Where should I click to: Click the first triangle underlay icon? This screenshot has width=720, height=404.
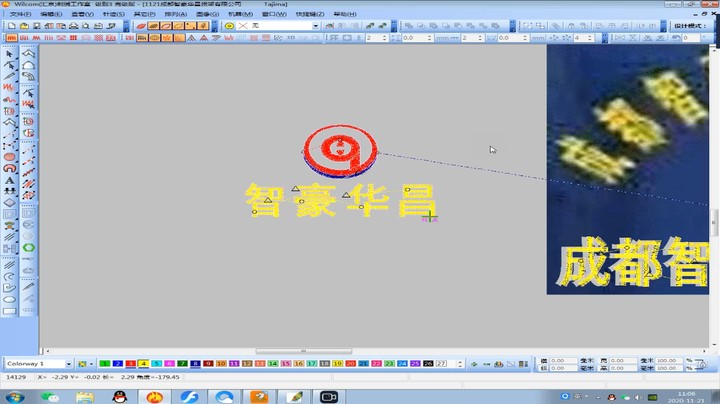(x=191, y=38)
